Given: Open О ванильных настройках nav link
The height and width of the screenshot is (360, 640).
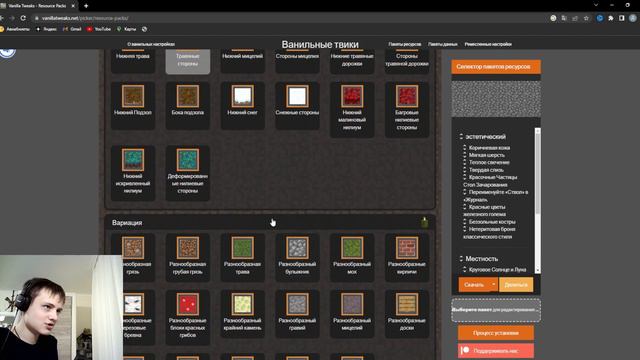Looking at the screenshot, I should click(151, 44).
